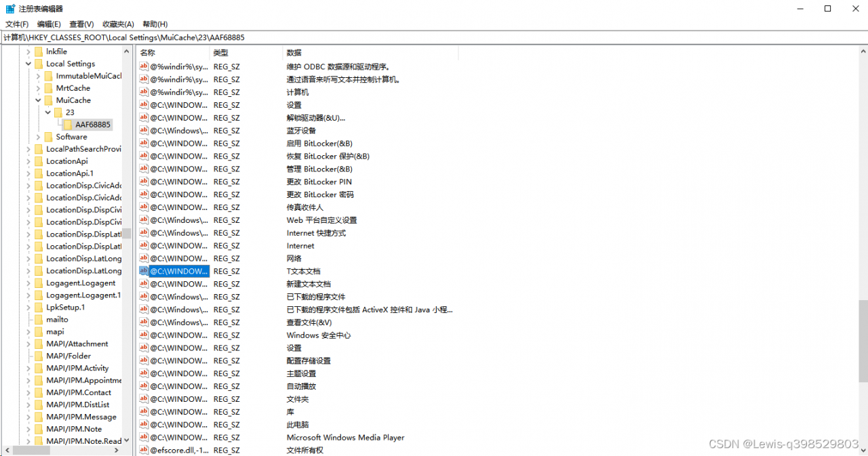Screen dimensions: 868x456
Task: Click the string icon of 主题设置 row
Action: click(144, 373)
